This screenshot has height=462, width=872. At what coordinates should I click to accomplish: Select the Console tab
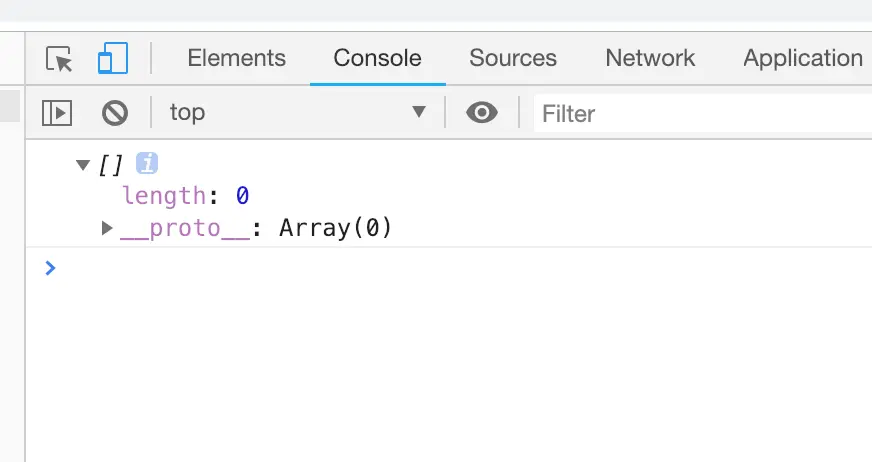377,58
